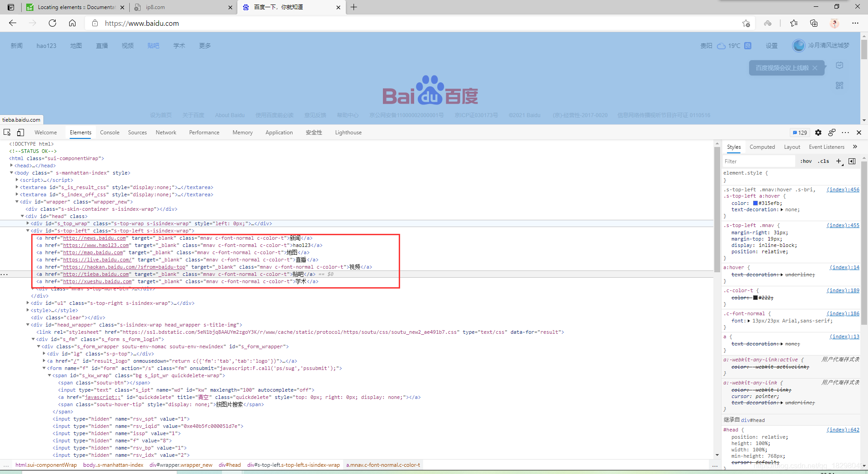Go to the browser Home page
868x474 pixels.
coord(72,23)
